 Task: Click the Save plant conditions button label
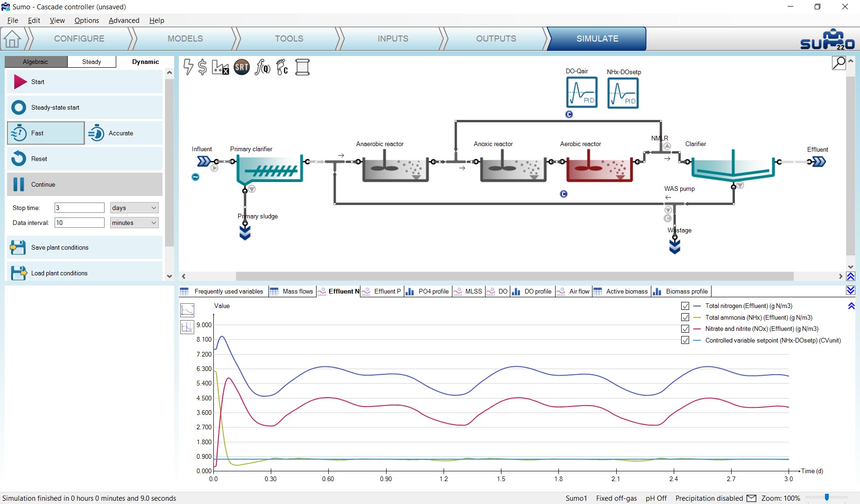60,247
